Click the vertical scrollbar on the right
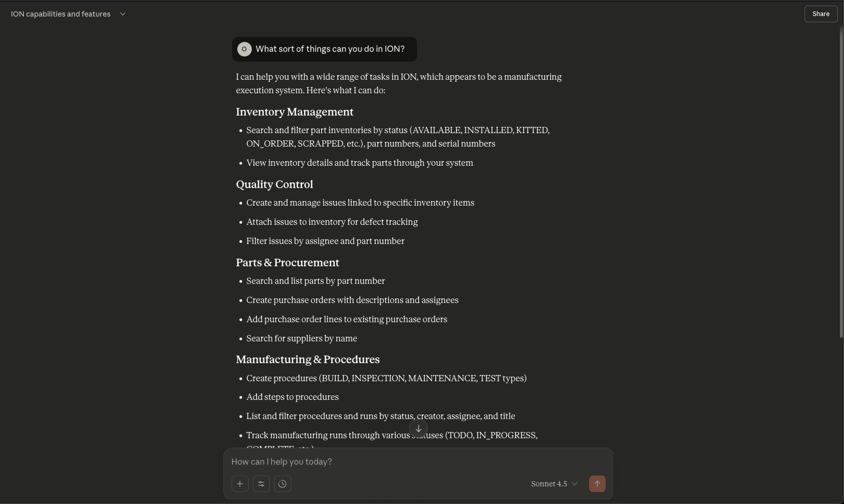The width and height of the screenshot is (844, 504). (840, 181)
